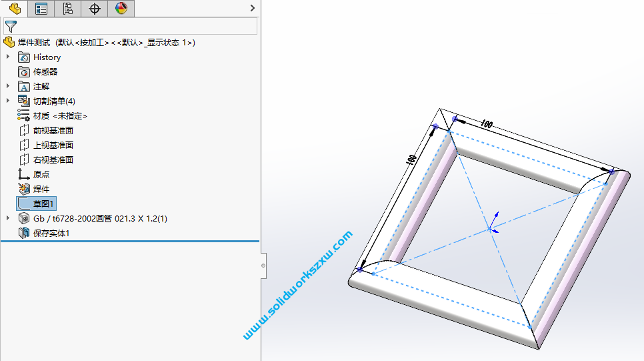644x361 pixels.
Task: Click the rollback bar below 保存实体1
Action: pos(130,241)
